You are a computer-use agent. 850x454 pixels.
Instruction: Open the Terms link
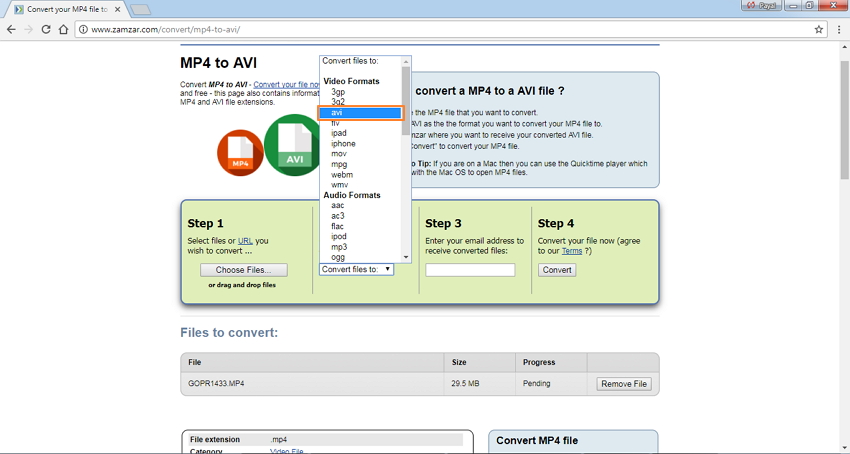[571, 251]
